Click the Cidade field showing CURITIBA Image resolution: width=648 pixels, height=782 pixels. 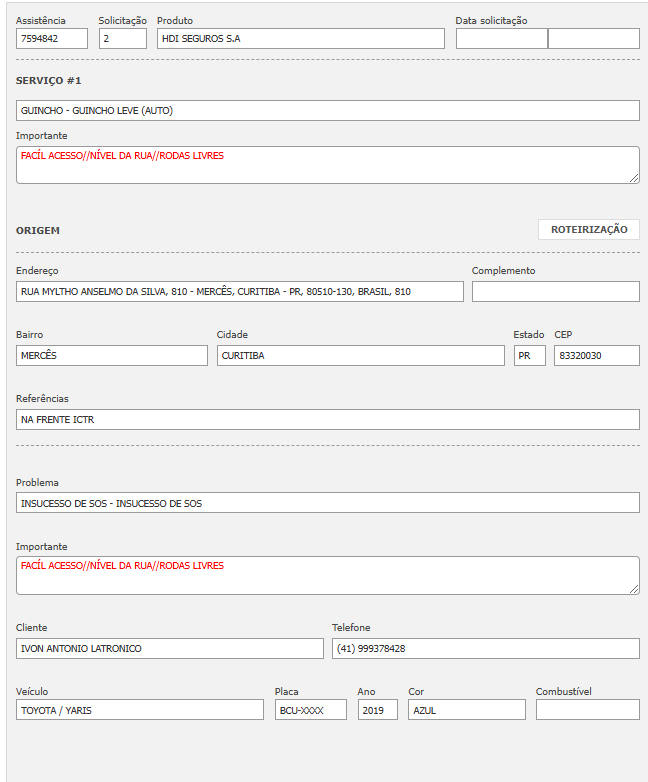[x=360, y=356]
